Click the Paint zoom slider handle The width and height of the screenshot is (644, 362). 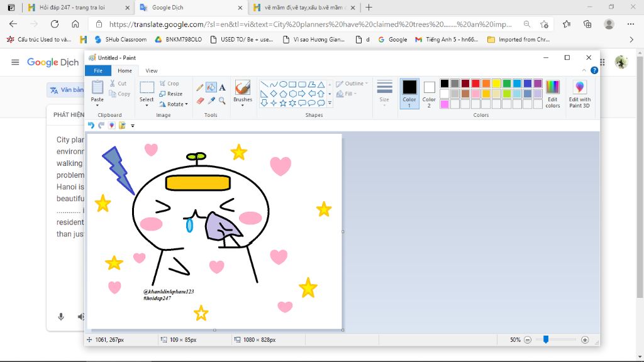point(546,339)
